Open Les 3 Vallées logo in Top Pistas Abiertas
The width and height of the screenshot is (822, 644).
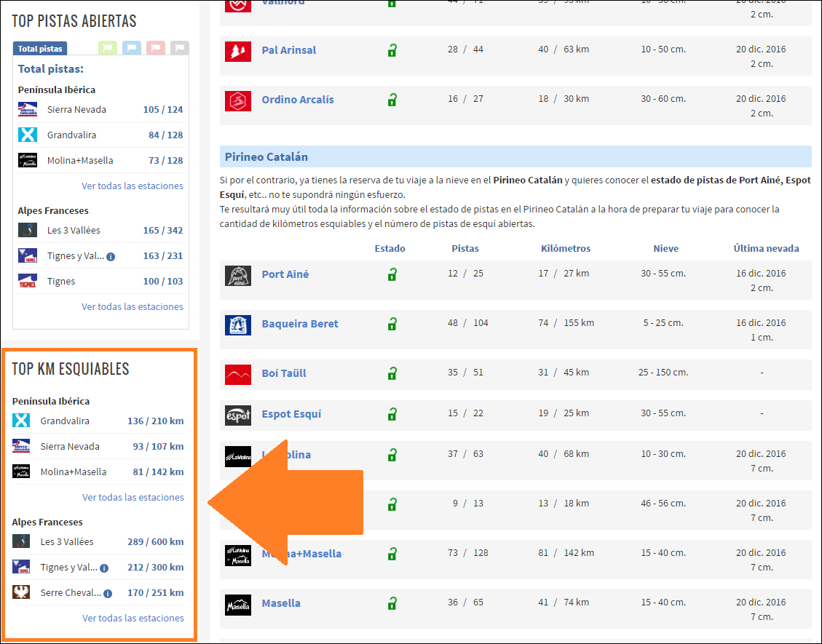point(28,230)
